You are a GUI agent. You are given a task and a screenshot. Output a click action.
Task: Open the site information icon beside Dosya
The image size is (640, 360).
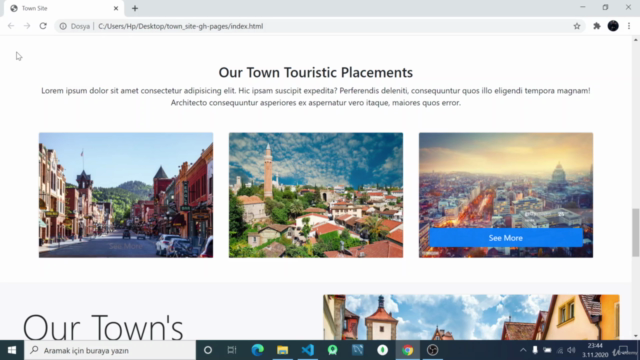63,26
